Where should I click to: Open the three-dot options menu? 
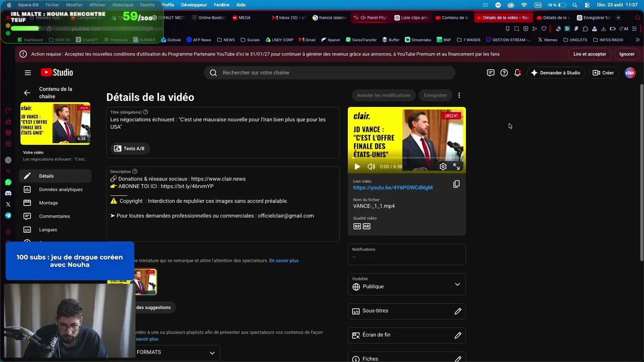coord(459,95)
